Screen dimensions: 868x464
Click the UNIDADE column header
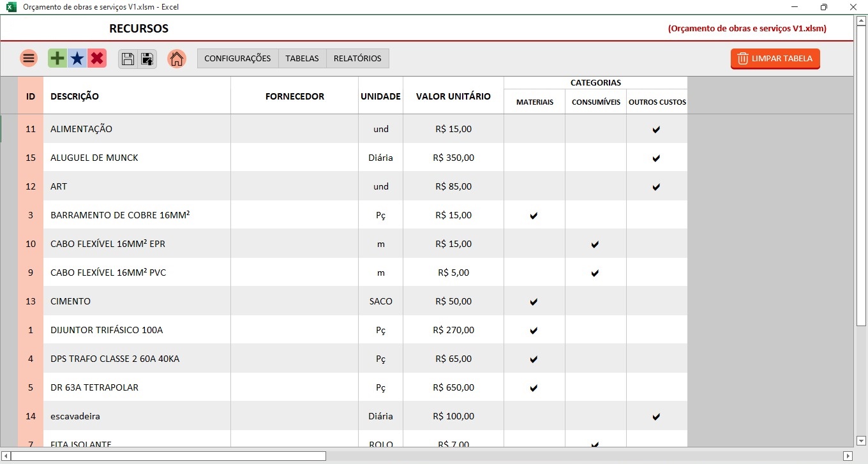(380, 96)
